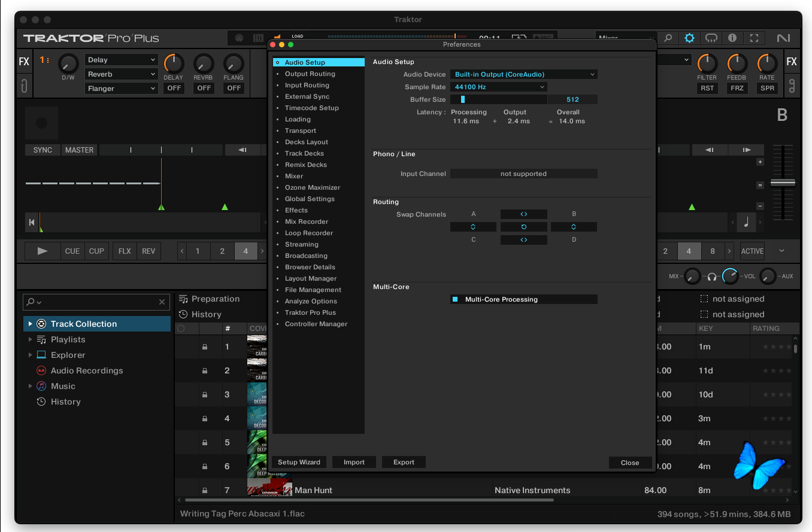
Task: Open the Sample Rate dropdown
Action: [499, 87]
